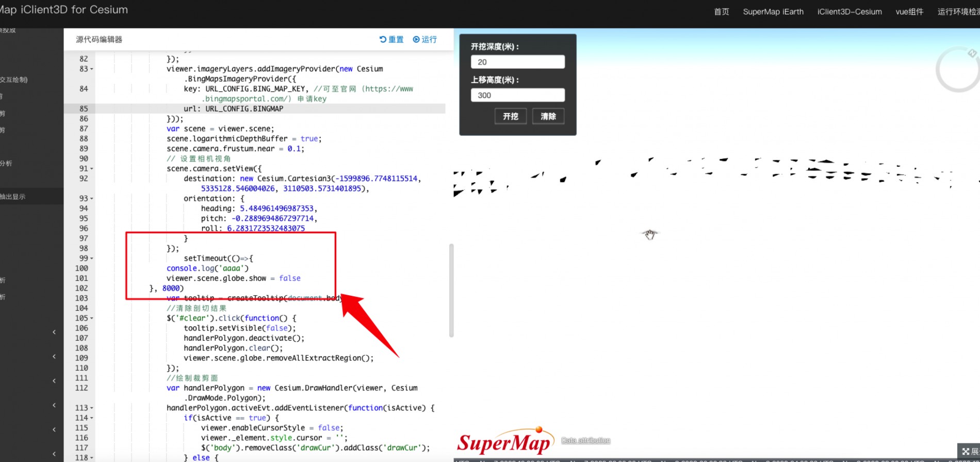This screenshot has height=462, width=980.
Task: Click the heading: 5.484961496987353 code line
Action: pyautogui.click(x=259, y=208)
